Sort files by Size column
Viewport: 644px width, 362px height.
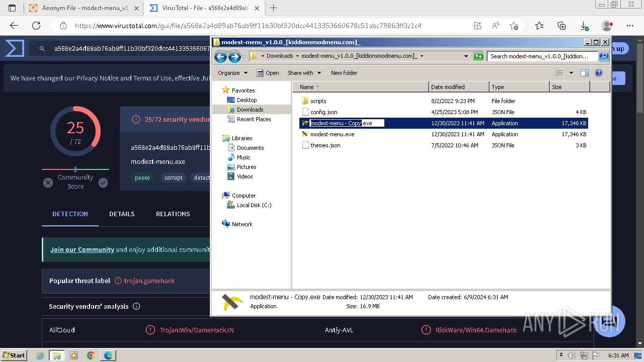point(570,87)
